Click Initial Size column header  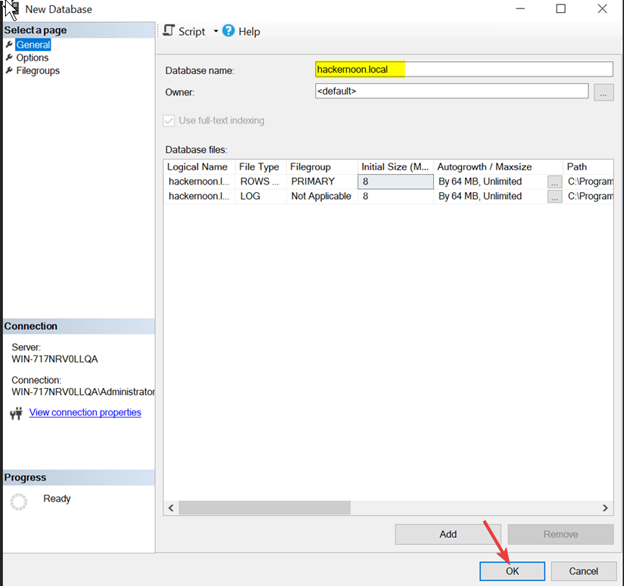pos(396,167)
